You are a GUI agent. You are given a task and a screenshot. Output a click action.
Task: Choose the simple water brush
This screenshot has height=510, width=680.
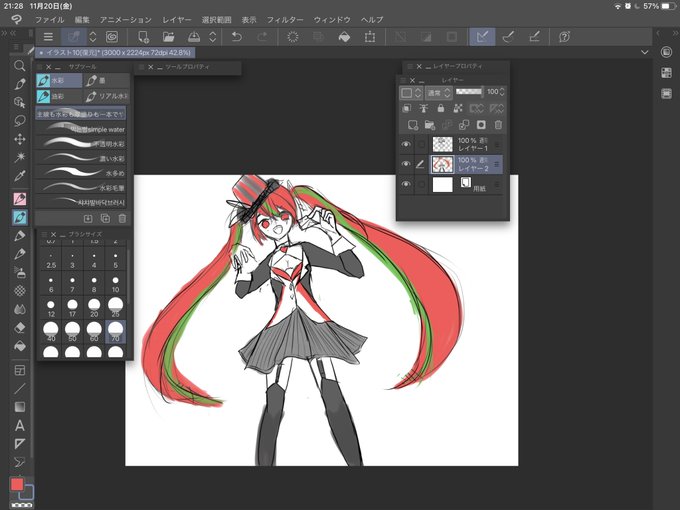click(81, 129)
